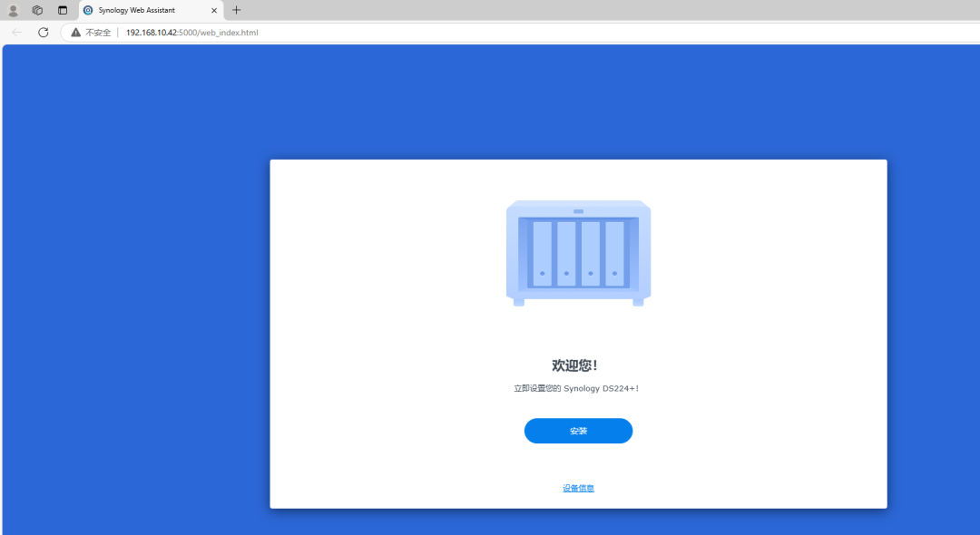Click the Synology DS224+ setup description text
This screenshot has height=535, width=980.
[x=578, y=388]
